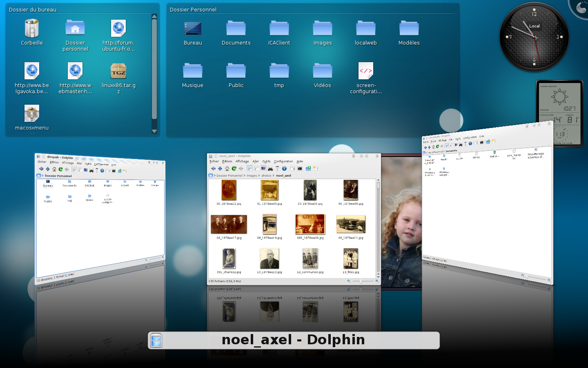This screenshot has height=368, width=588.
Task: Toggle the image Preview mode button
Action: 263,168
